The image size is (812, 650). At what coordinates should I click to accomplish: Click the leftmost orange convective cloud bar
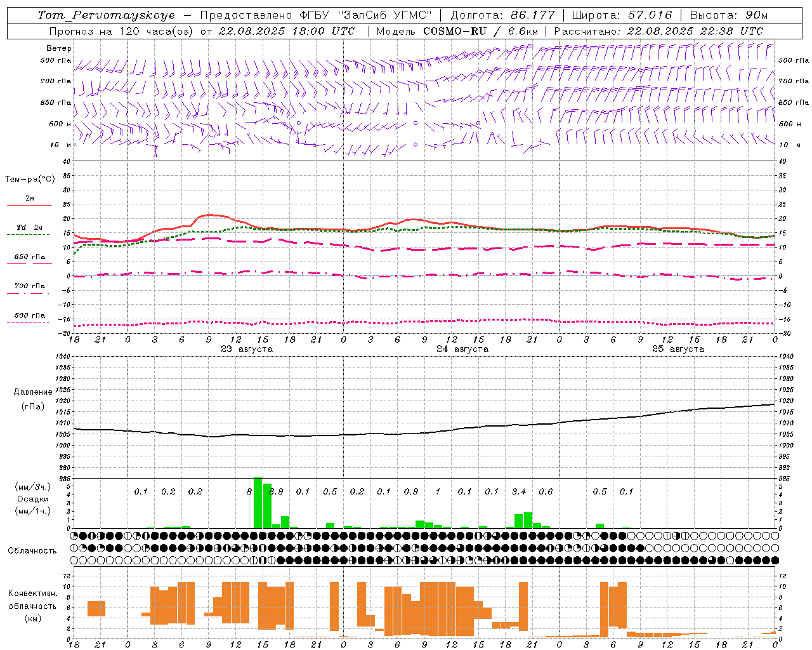(96, 608)
